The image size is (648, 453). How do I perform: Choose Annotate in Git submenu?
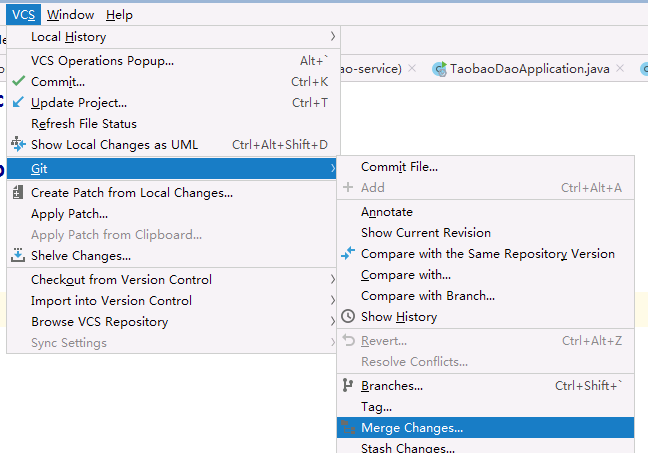486,212
